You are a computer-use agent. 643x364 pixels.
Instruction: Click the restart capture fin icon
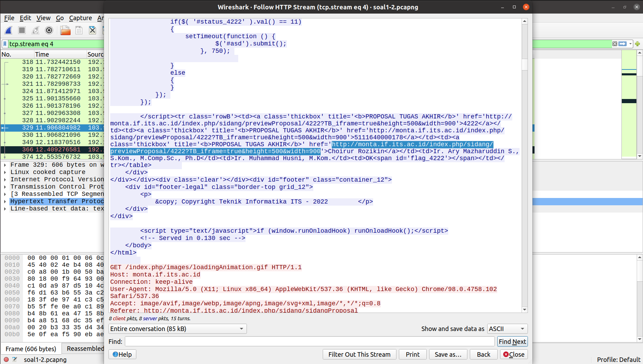[x=35, y=31]
